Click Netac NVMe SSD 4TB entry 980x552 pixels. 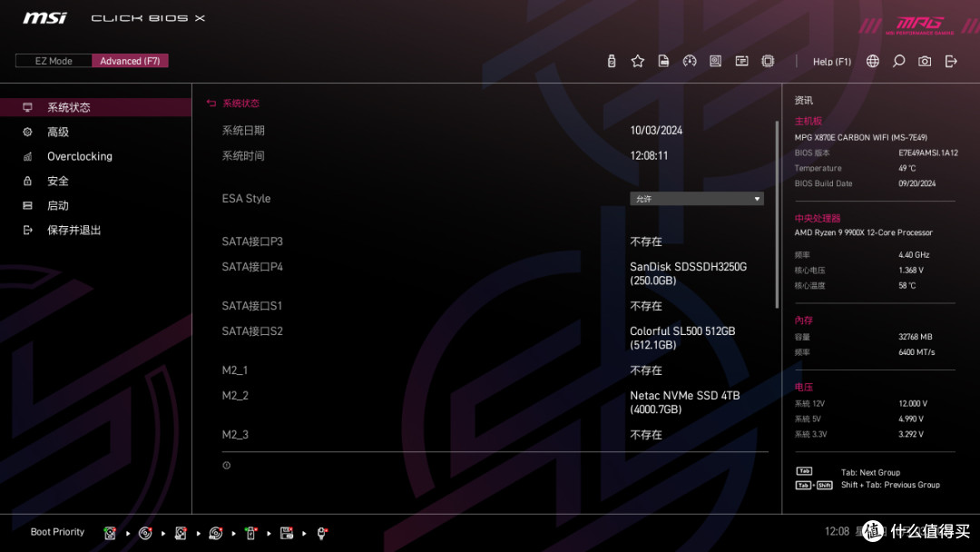[x=684, y=402]
